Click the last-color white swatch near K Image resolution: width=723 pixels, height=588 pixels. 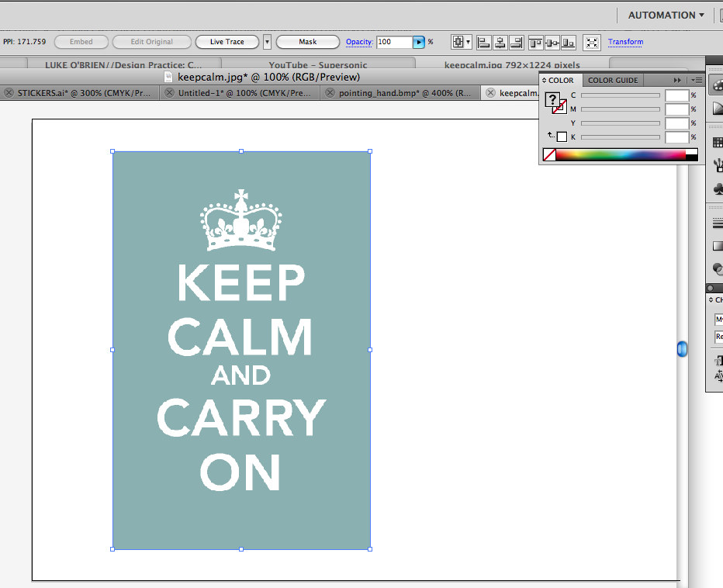pyautogui.click(x=562, y=137)
